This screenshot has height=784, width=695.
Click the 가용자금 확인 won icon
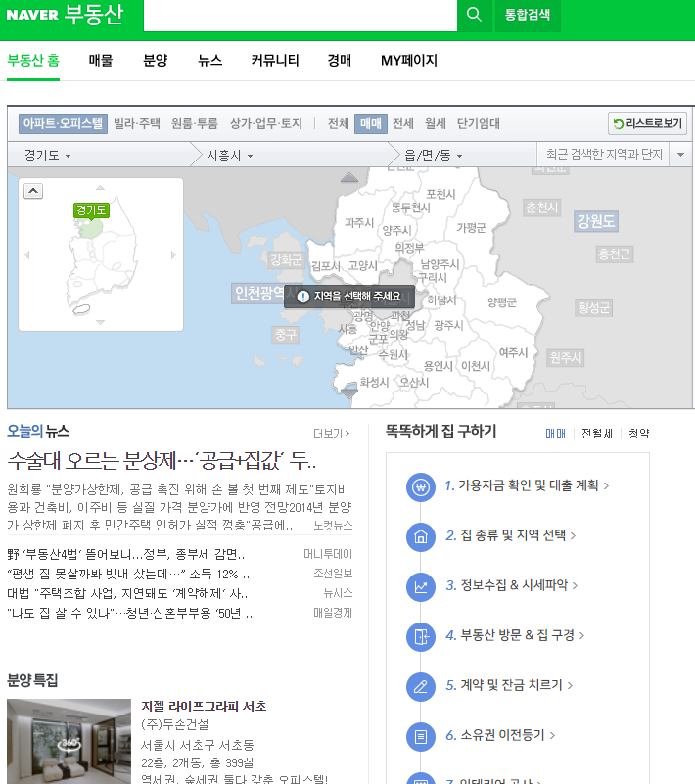pyautogui.click(x=421, y=487)
